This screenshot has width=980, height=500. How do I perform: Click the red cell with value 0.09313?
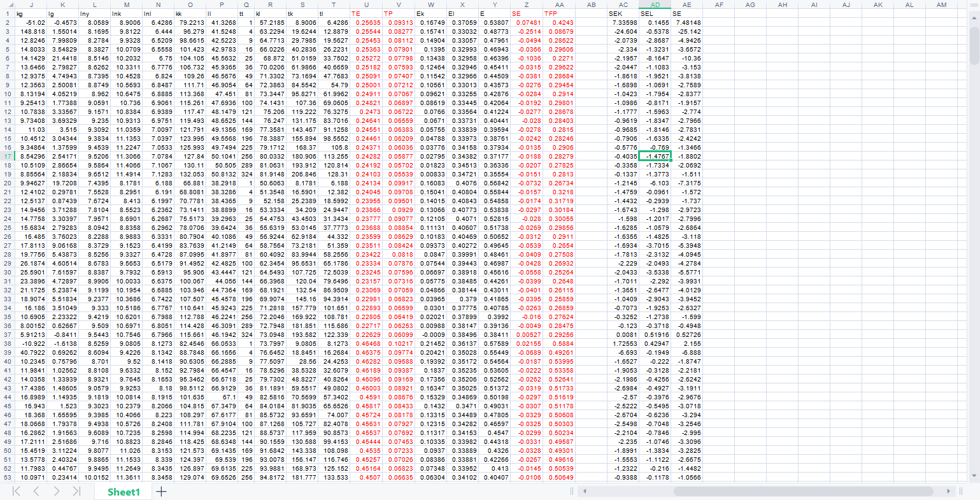[398, 22]
